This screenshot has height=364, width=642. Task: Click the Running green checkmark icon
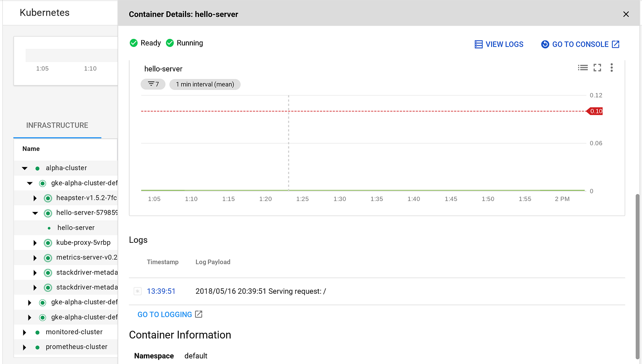coord(170,43)
